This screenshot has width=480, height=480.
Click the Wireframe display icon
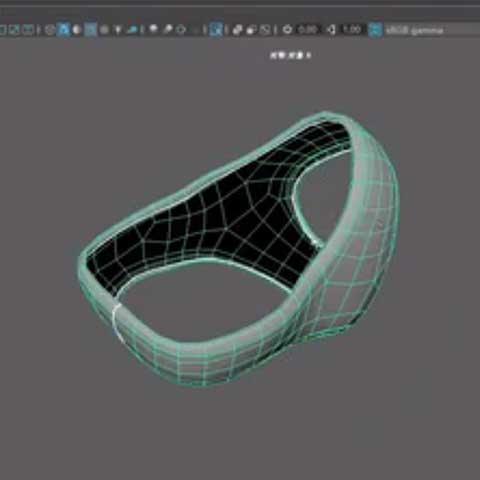pyautogui.click(x=50, y=30)
